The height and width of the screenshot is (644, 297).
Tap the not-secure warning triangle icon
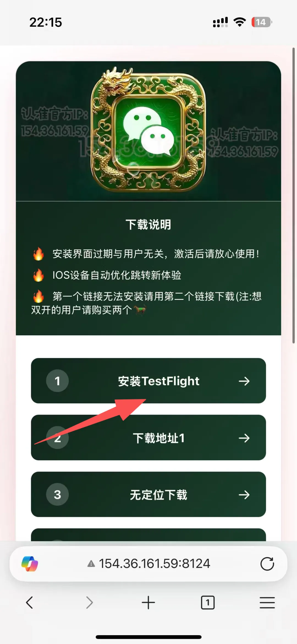(91, 564)
